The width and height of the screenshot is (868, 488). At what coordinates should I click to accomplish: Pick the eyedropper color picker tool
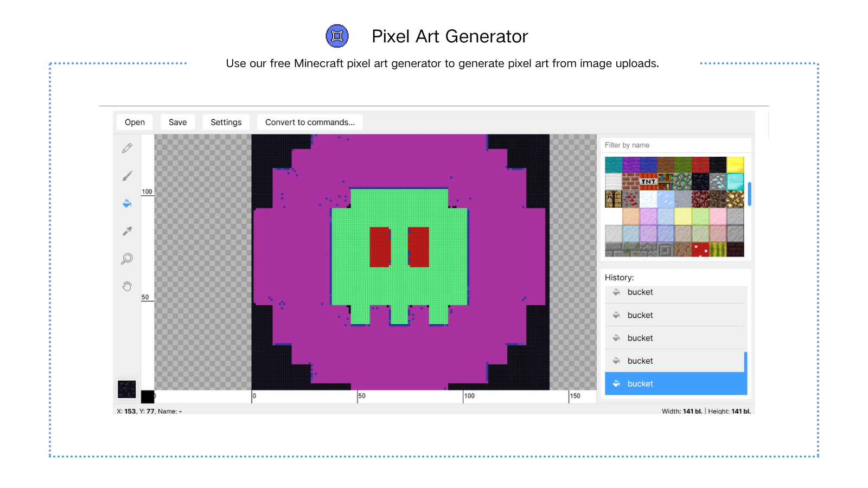[x=127, y=231]
